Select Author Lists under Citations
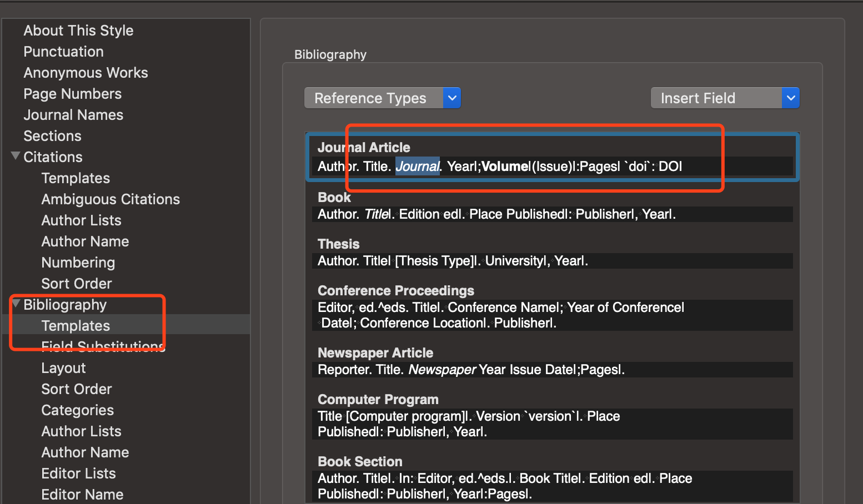The image size is (863, 504). click(x=81, y=220)
